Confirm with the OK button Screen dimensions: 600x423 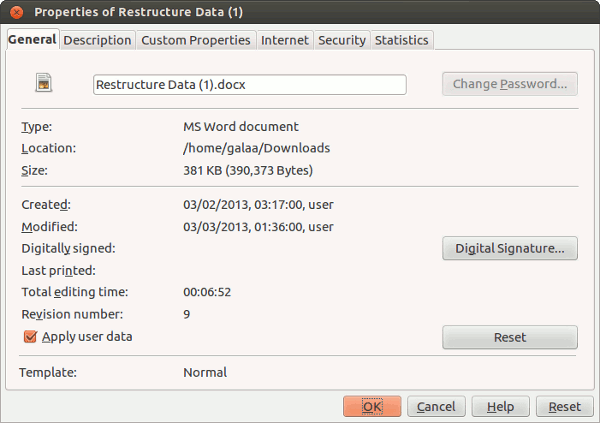click(372, 407)
